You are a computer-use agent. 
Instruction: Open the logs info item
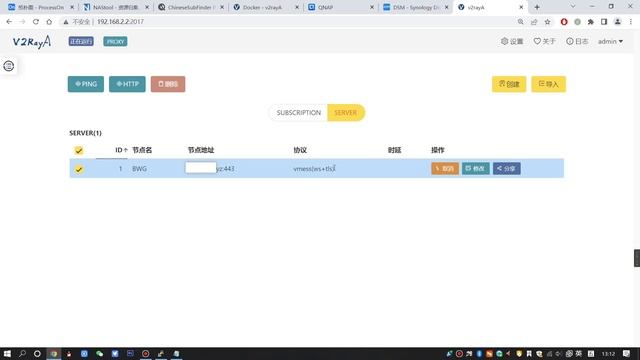(577, 41)
